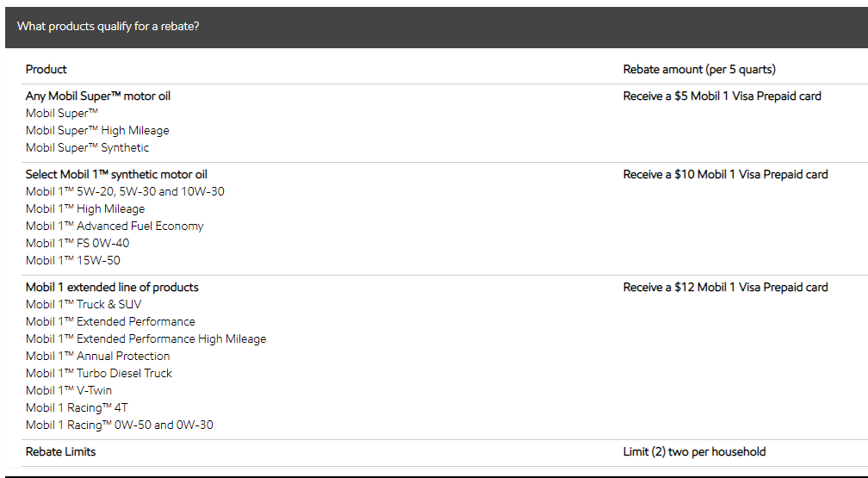The width and height of the screenshot is (868, 478).
Task: Click the "Rebate Limits" row label
Action: coord(60,452)
